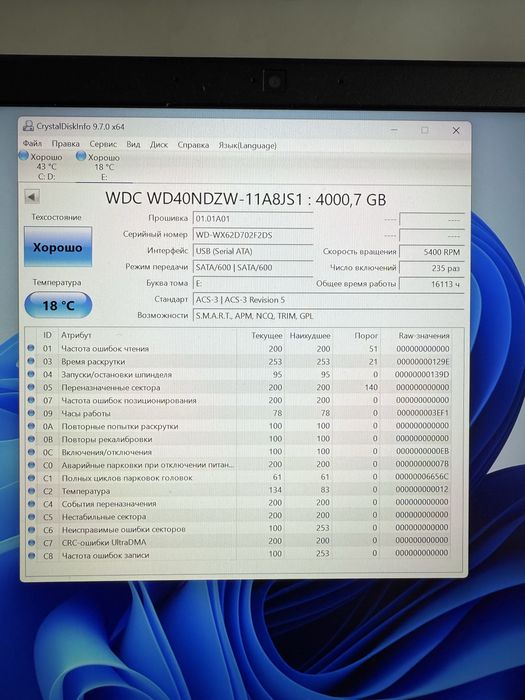This screenshot has height=700, width=525.
Task: Click the status dot for attribute 01
Action: pos(31,348)
